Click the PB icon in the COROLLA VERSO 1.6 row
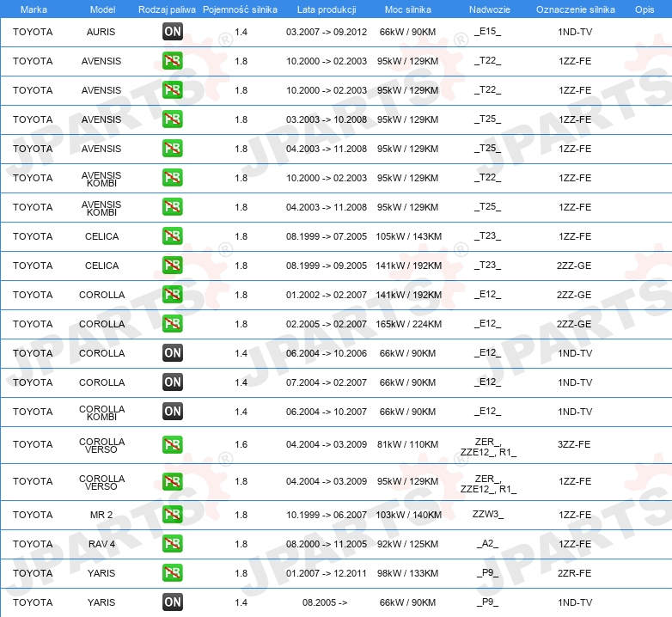Image resolution: width=672 pixels, height=617 pixels. (172, 444)
